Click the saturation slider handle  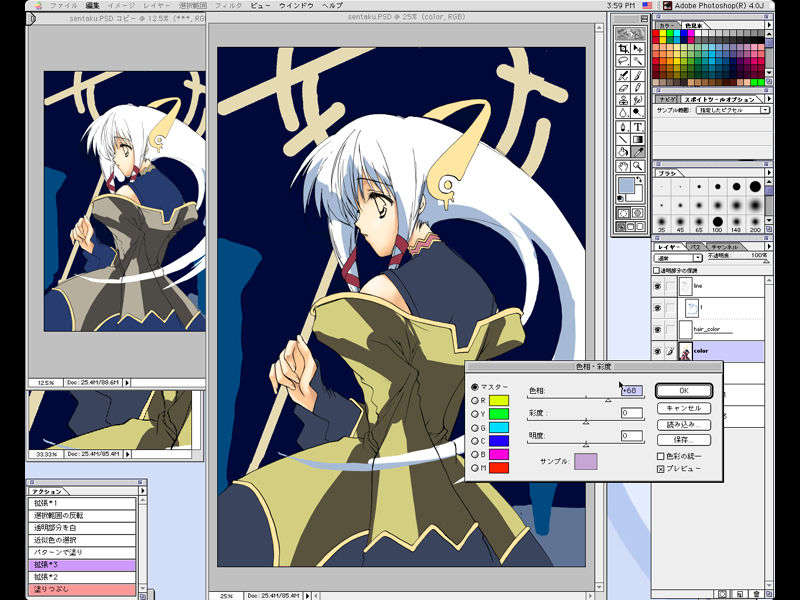[x=586, y=422]
